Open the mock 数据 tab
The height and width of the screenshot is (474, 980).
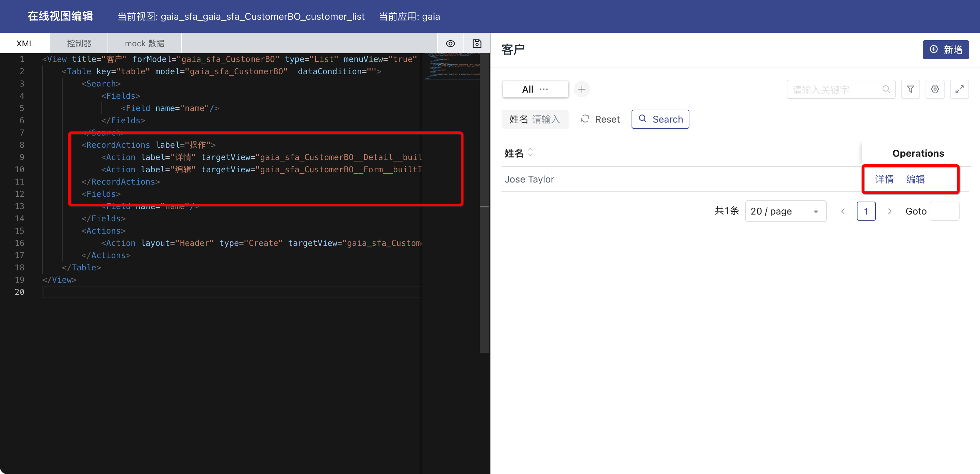(145, 43)
